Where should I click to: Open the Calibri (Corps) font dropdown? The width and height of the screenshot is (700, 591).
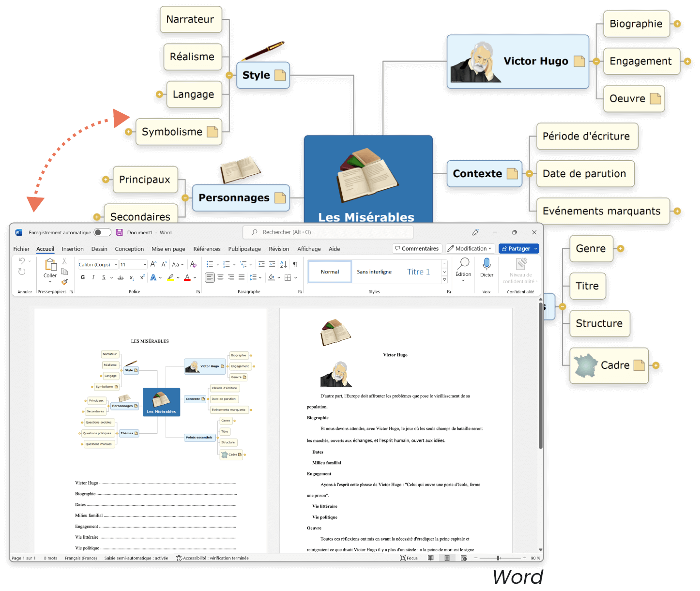(116, 265)
